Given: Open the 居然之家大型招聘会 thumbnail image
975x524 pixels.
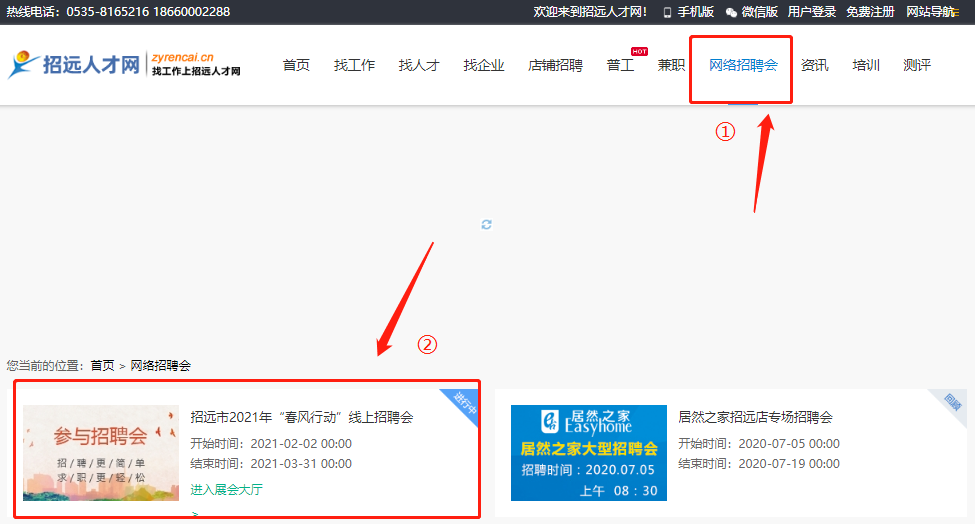Looking at the screenshot, I should [588, 453].
